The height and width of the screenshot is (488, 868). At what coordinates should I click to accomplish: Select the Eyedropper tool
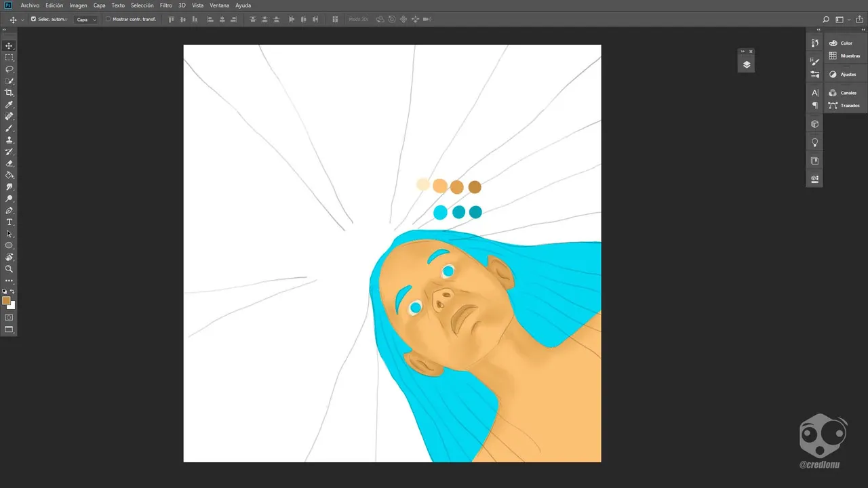(x=9, y=104)
